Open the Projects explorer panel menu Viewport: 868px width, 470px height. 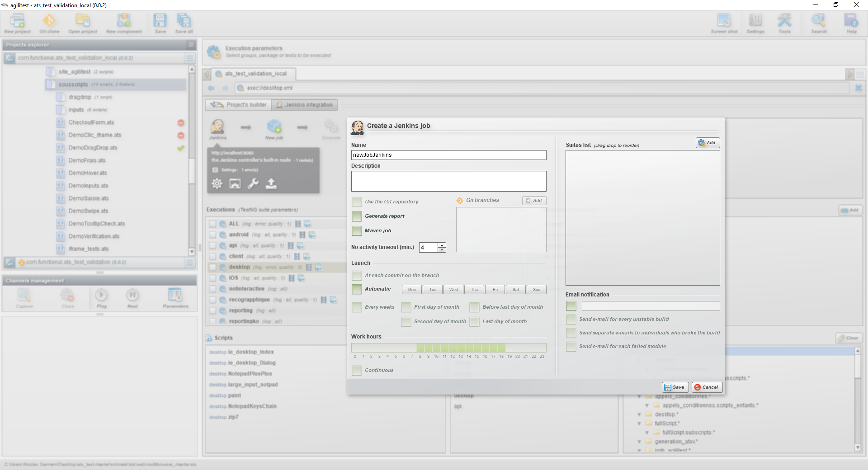(x=191, y=45)
